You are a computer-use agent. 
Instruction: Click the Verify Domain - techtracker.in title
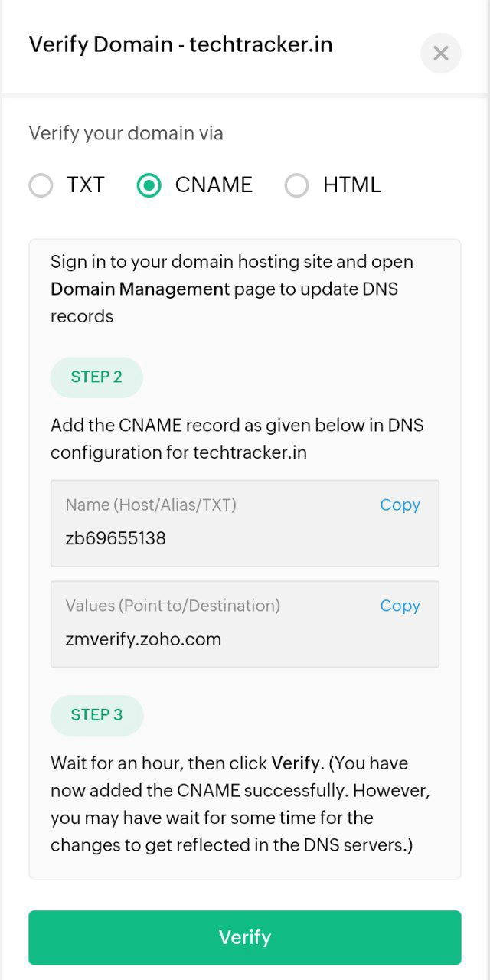(x=181, y=44)
